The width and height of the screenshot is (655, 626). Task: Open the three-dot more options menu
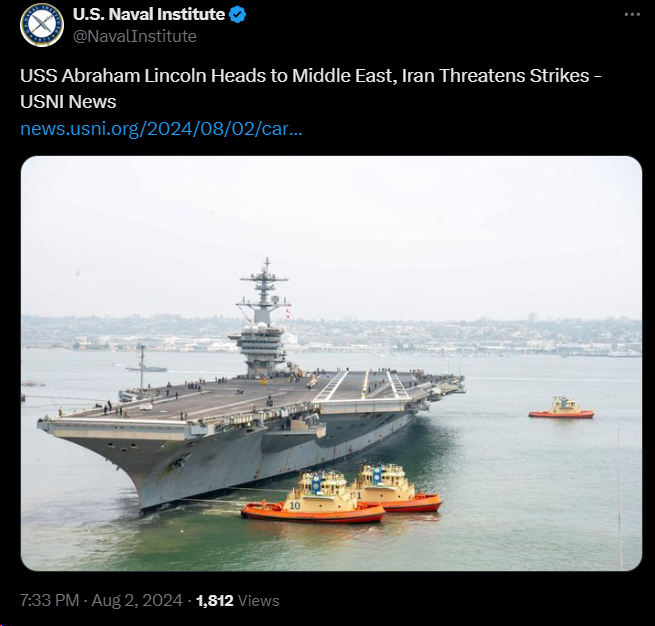click(x=632, y=14)
